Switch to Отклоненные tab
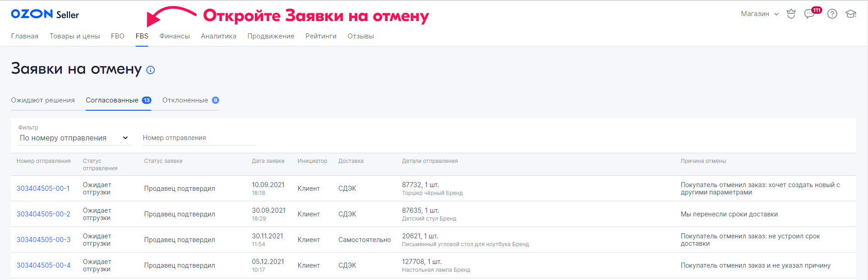The height and width of the screenshot is (280, 868). [x=185, y=100]
